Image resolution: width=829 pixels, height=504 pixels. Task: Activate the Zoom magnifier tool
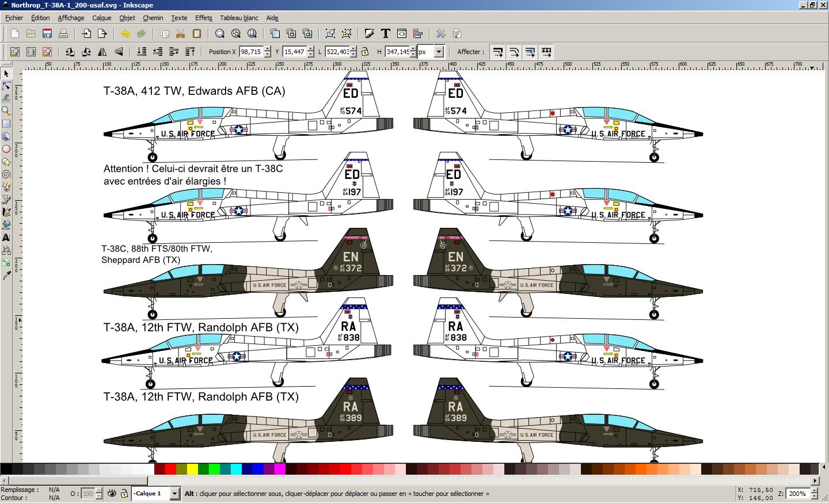[x=6, y=111]
